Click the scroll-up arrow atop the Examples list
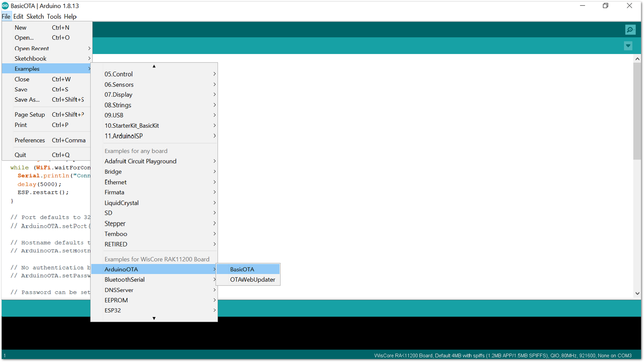Image resolution: width=644 pixels, height=362 pixels. (x=154, y=66)
